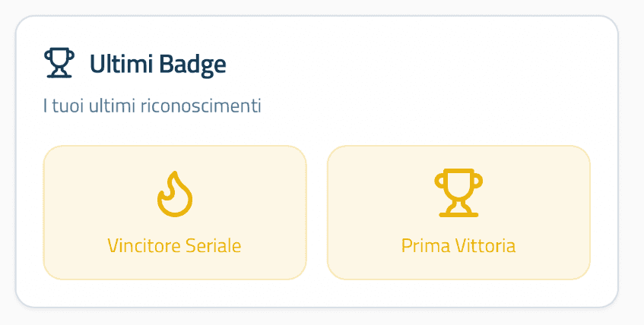This screenshot has height=325, width=644.
Task: Click the Ultimi Badge heading
Action: [x=157, y=65]
